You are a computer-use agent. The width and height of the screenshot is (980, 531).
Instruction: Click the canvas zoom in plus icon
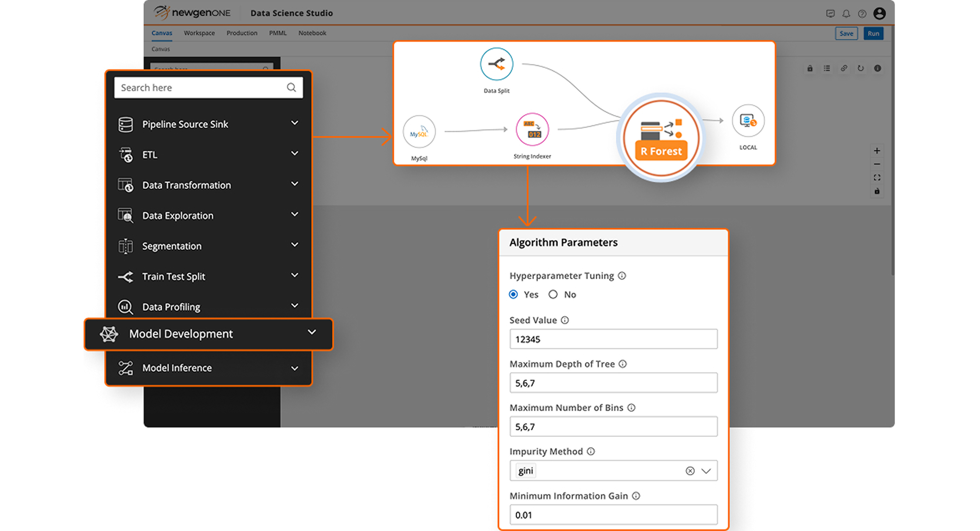point(877,151)
